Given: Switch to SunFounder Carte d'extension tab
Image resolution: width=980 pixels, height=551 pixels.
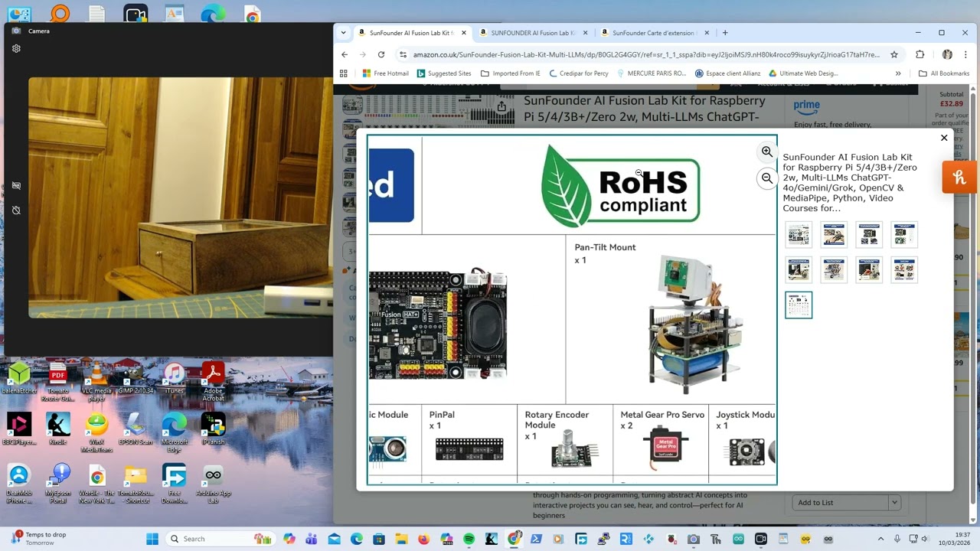Looking at the screenshot, I should coord(655,33).
